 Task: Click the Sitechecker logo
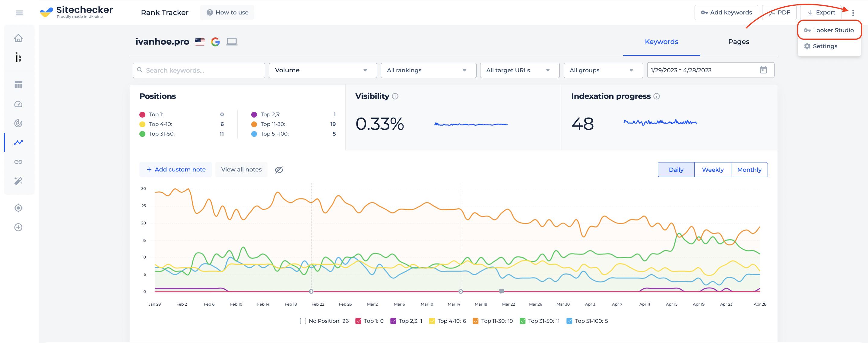77,12
